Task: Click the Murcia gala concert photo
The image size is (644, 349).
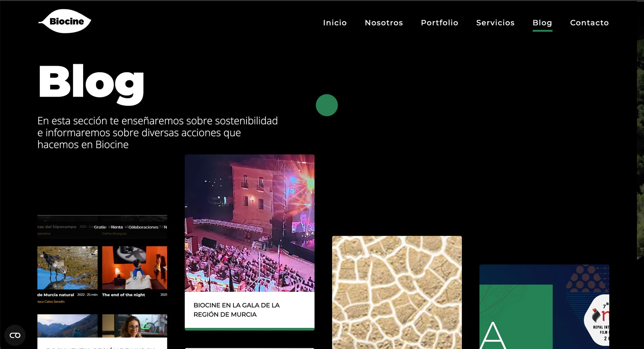Action: click(250, 223)
